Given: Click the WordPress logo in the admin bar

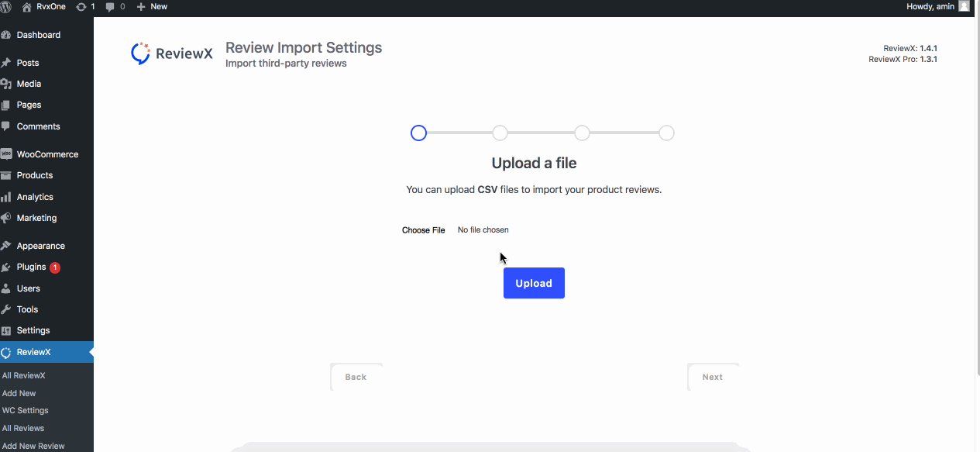Looking at the screenshot, I should (7, 6).
